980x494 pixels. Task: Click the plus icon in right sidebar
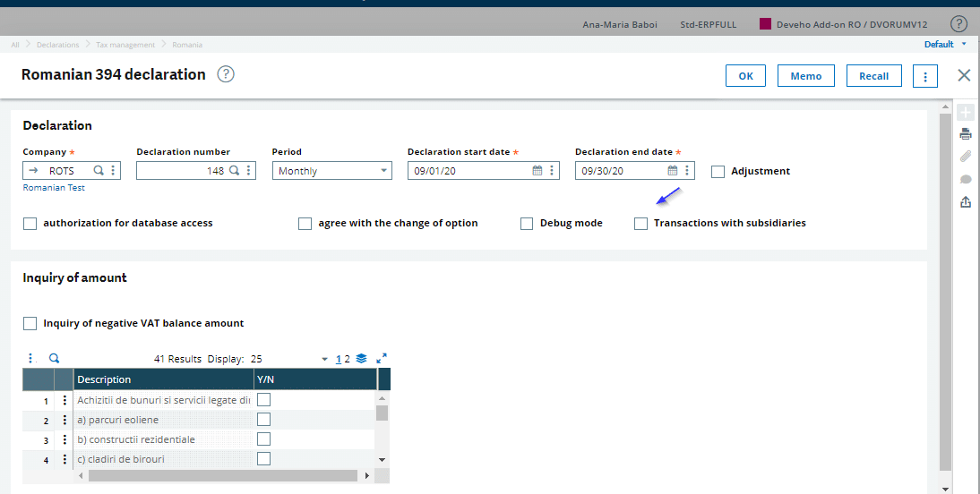click(966, 113)
